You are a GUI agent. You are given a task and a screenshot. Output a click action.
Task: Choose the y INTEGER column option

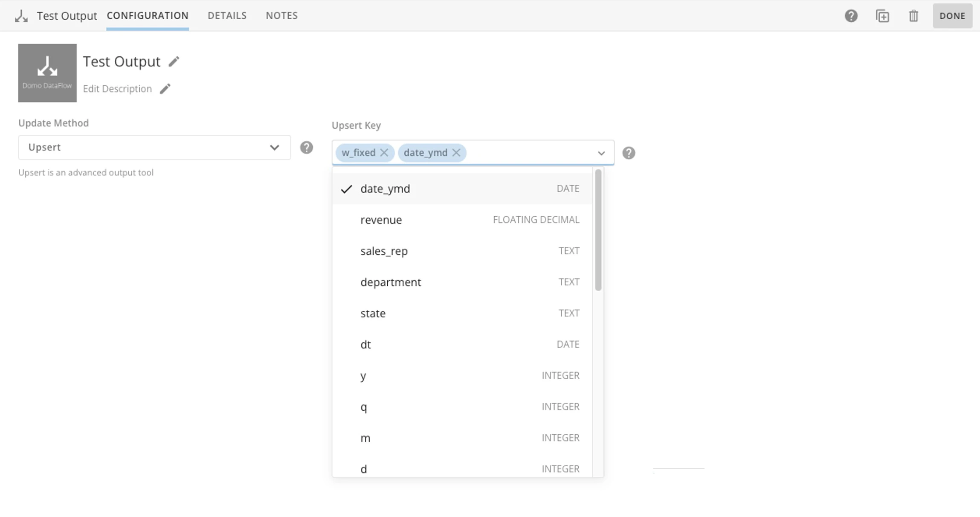point(462,375)
